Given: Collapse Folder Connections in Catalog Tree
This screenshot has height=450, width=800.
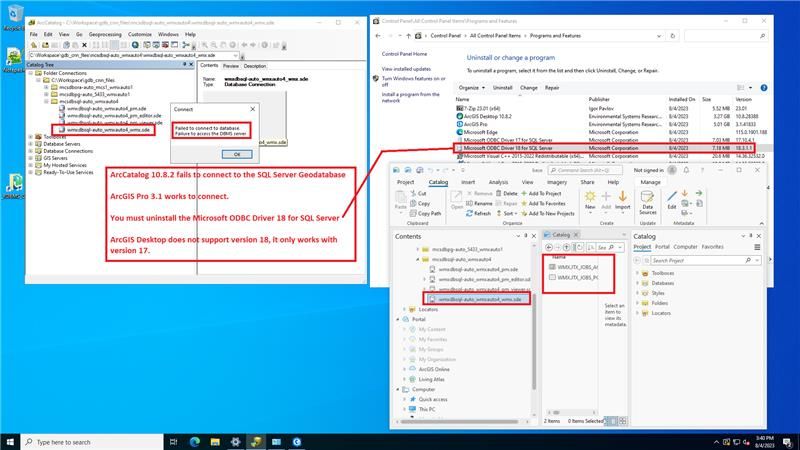Looking at the screenshot, I should click(31, 73).
